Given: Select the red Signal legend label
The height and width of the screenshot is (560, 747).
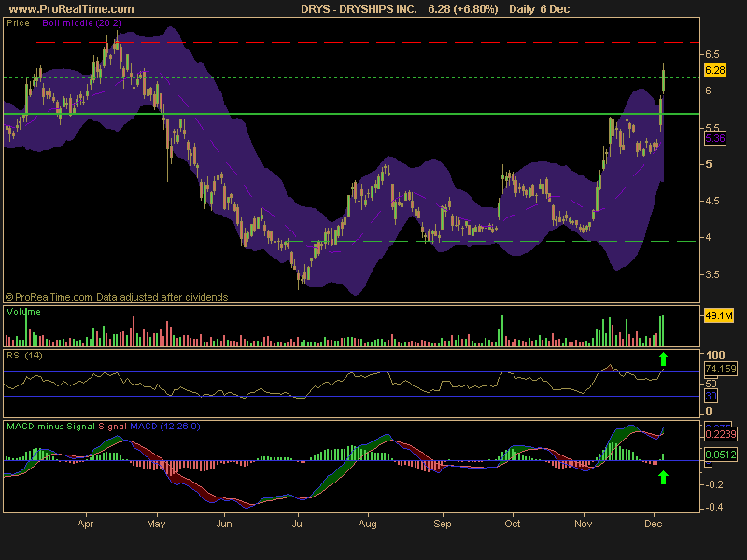Looking at the screenshot, I should click(x=112, y=427).
